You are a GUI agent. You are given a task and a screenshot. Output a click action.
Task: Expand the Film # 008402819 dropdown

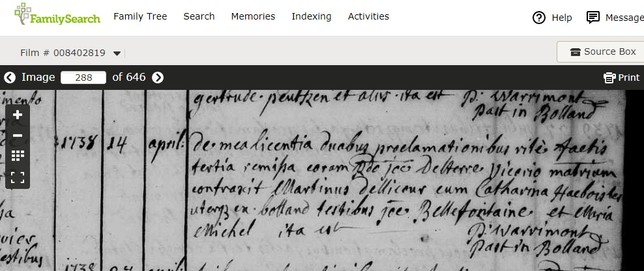click(x=117, y=53)
